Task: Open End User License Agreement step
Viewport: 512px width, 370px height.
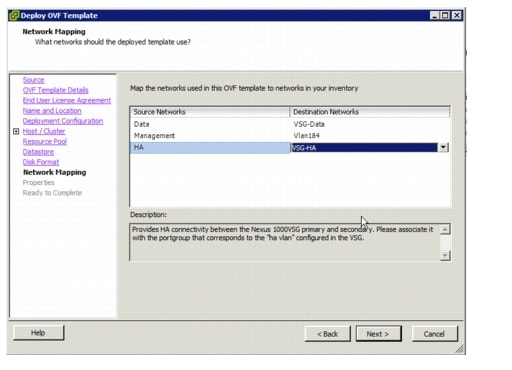Action: 67,101
